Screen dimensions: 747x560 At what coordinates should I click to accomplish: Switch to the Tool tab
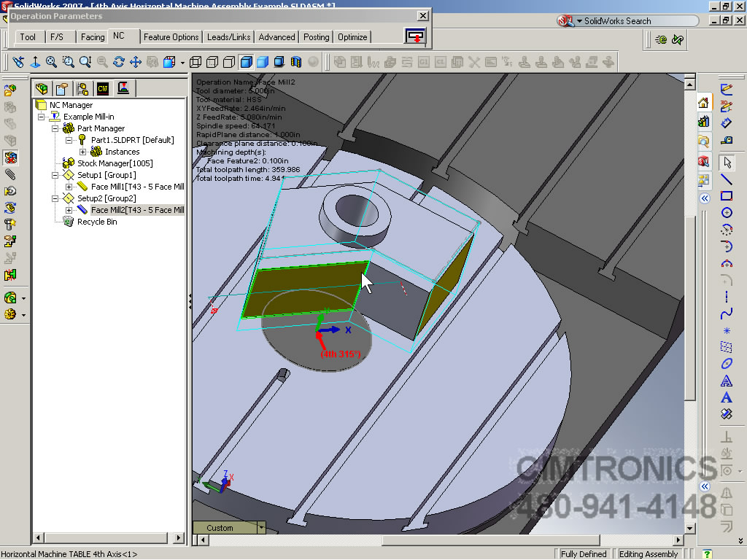28,37
